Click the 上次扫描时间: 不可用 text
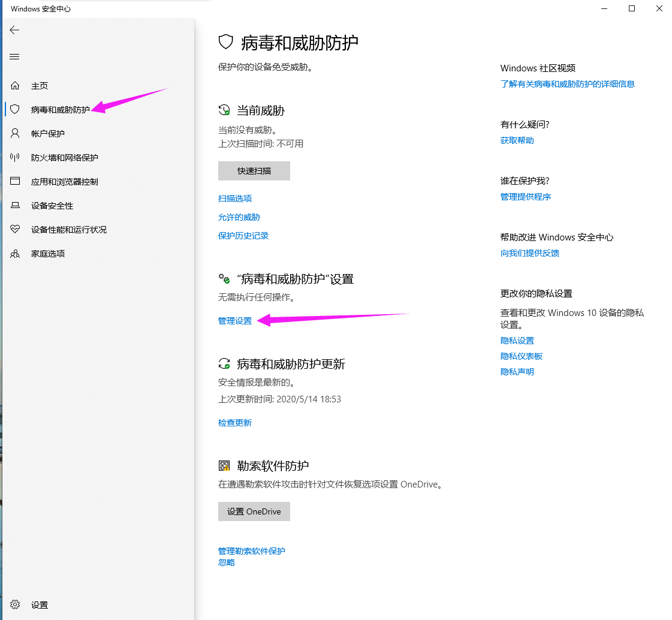Image resolution: width=672 pixels, height=620 pixels. (x=261, y=144)
